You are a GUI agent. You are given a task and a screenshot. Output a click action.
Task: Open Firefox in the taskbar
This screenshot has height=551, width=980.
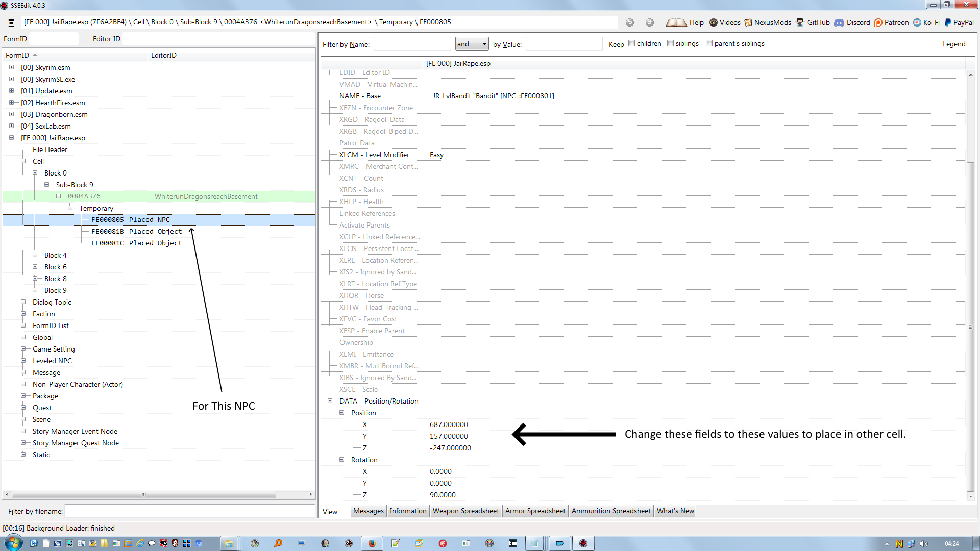(x=372, y=543)
